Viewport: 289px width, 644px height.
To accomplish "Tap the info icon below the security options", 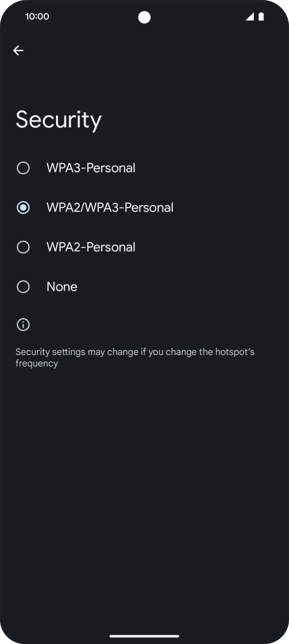I will 23,324.
